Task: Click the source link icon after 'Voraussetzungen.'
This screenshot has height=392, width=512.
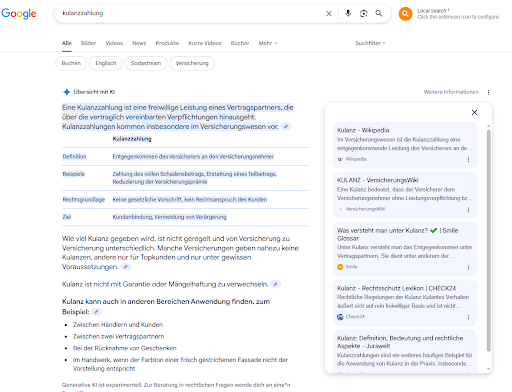Action: click(125, 267)
